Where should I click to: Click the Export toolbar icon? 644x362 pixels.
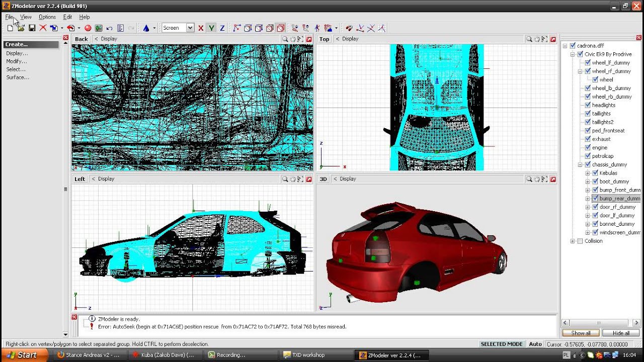tap(70, 28)
